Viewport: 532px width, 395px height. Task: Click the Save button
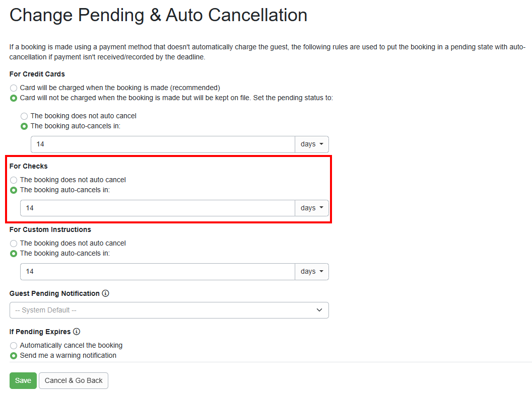23,380
